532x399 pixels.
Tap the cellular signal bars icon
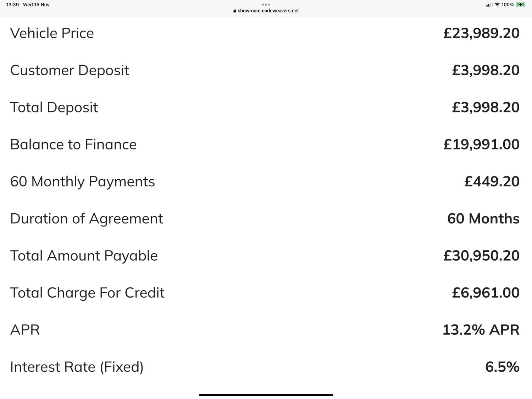[489, 5]
